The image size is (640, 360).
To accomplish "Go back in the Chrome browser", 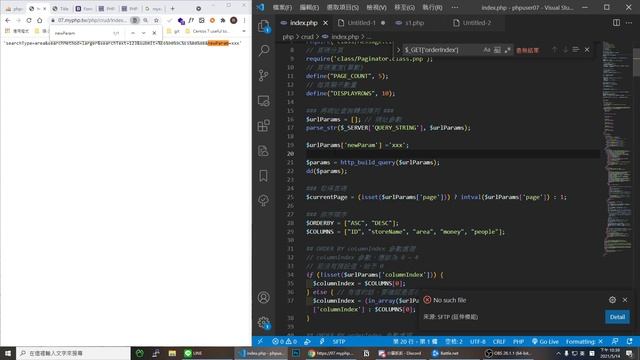I will tap(8, 20).
